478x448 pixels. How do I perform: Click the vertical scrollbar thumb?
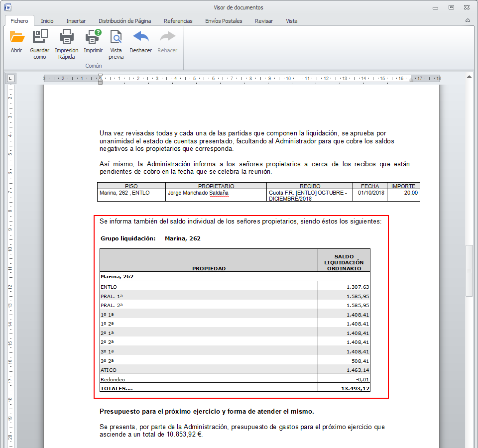pyautogui.click(x=469, y=270)
